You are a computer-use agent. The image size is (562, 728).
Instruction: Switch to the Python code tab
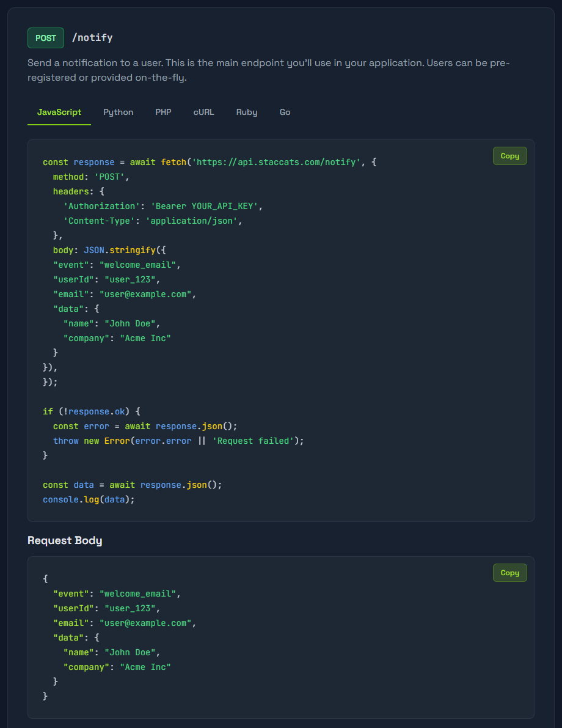pos(118,112)
